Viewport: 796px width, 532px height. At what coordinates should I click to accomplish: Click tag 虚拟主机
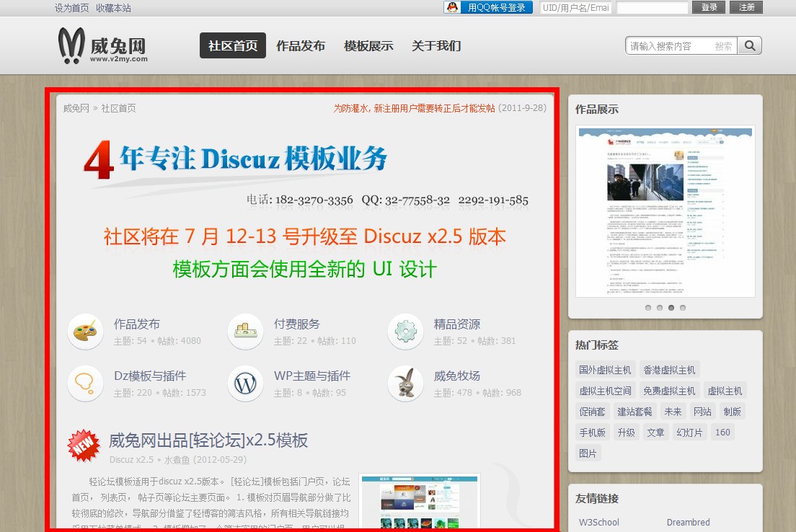pos(725,391)
